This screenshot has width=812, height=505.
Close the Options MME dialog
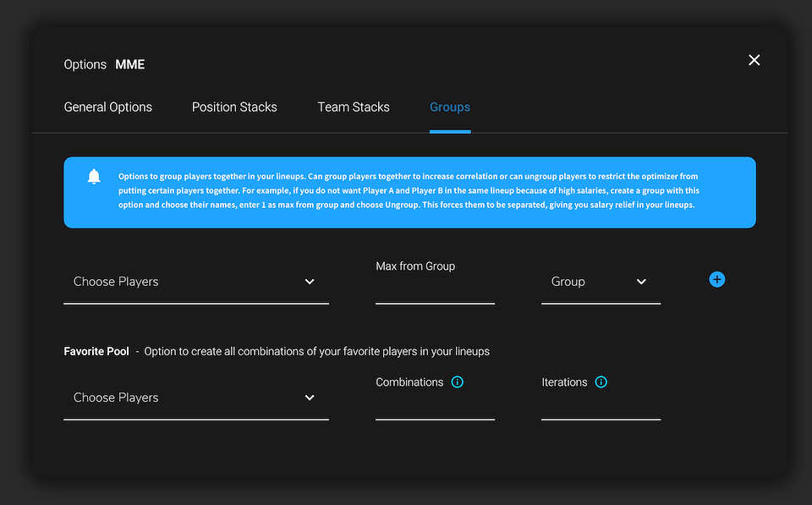[754, 60]
